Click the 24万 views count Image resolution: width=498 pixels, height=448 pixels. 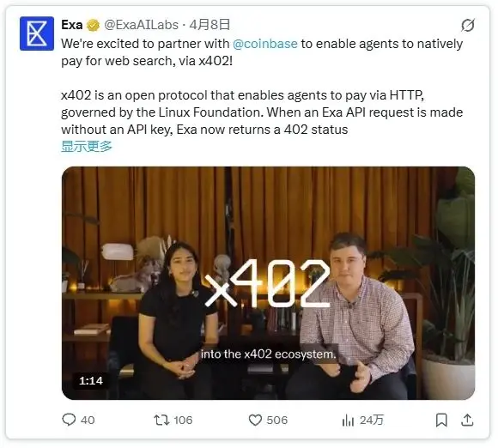coord(372,420)
